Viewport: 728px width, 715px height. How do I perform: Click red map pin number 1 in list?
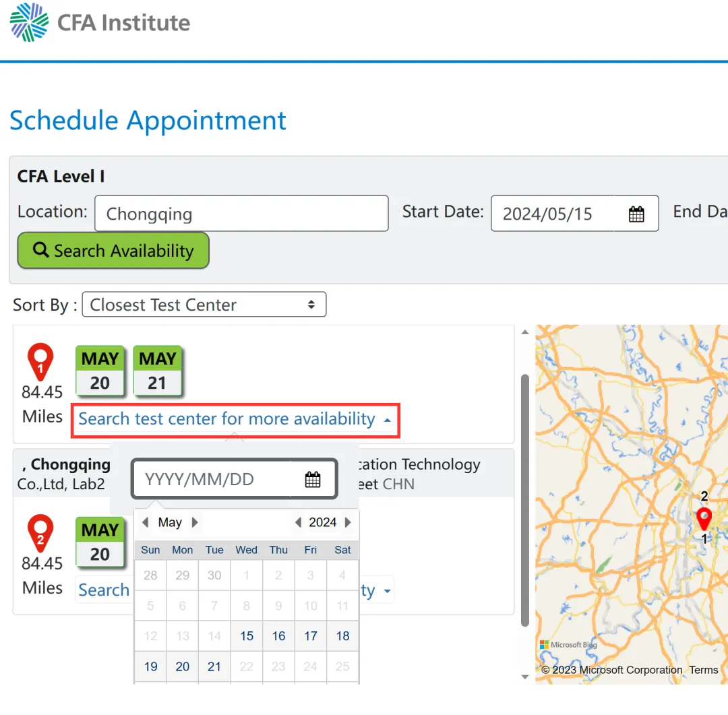point(40,363)
